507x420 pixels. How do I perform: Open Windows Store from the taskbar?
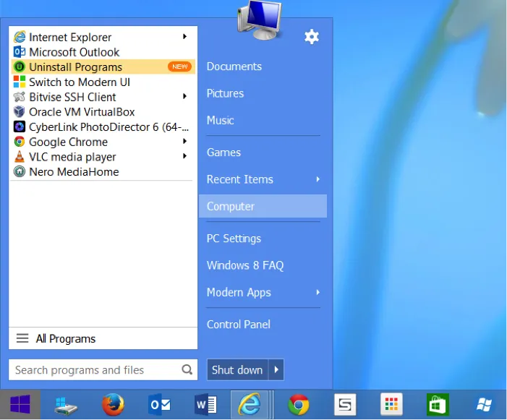click(x=437, y=405)
